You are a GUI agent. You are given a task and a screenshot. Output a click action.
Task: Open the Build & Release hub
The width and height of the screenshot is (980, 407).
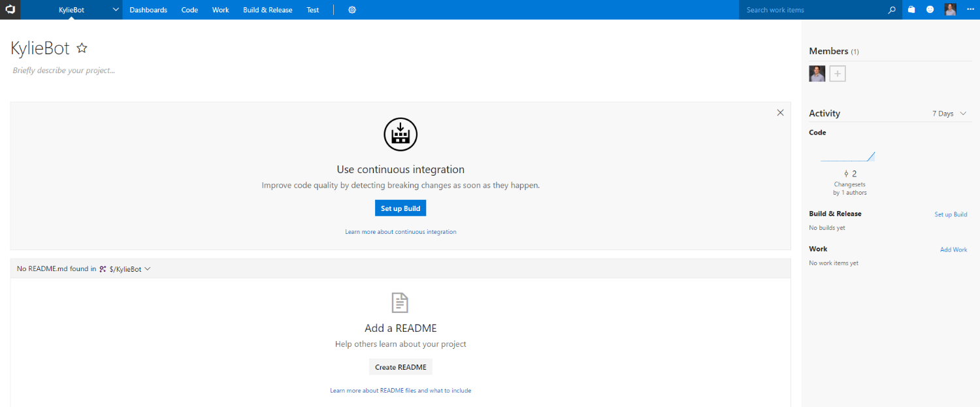pyautogui.click(x=268, y=10)
